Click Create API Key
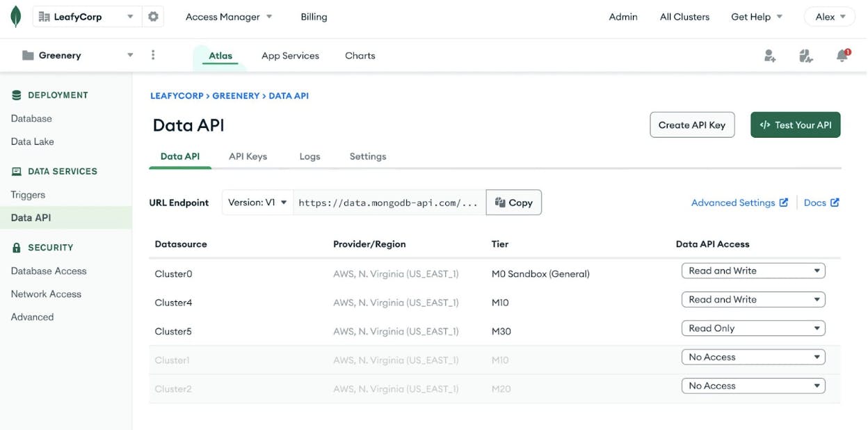Image resolution: width=868 pixels, height=430 pixels. pos(692,125)
